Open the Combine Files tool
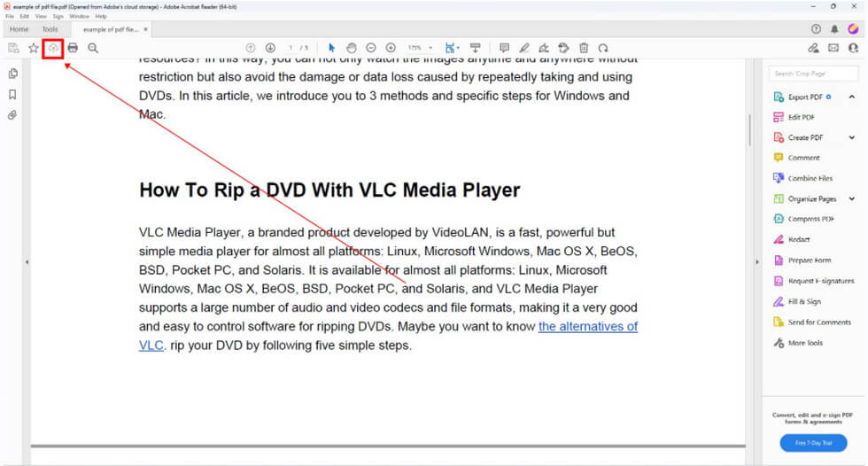Viewport: 868px width, 466px height. coord(802,178)
